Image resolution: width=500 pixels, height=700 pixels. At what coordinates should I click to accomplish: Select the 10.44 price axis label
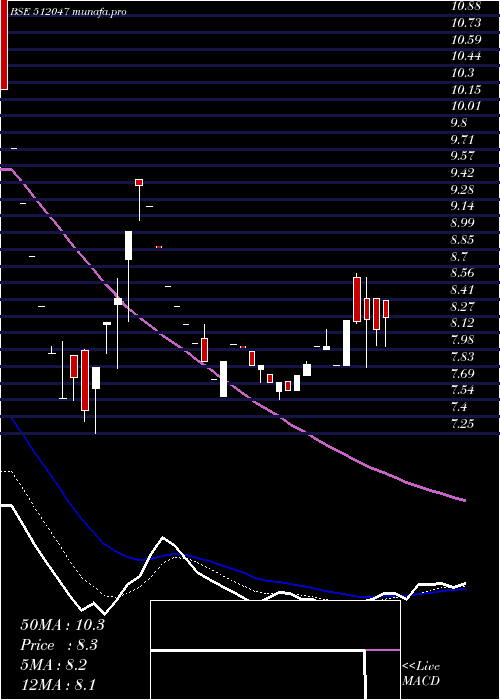(466, 56)
